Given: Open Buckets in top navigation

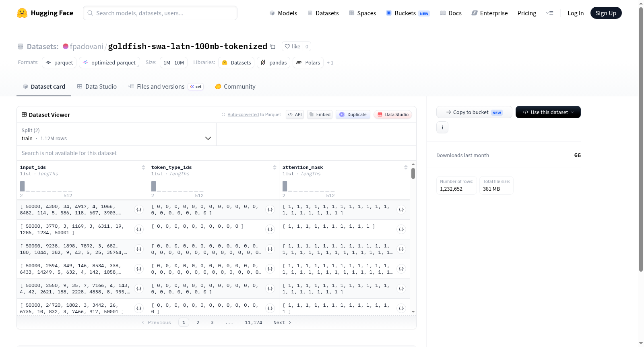Looking at the screenshot, I should coord(407,13).
